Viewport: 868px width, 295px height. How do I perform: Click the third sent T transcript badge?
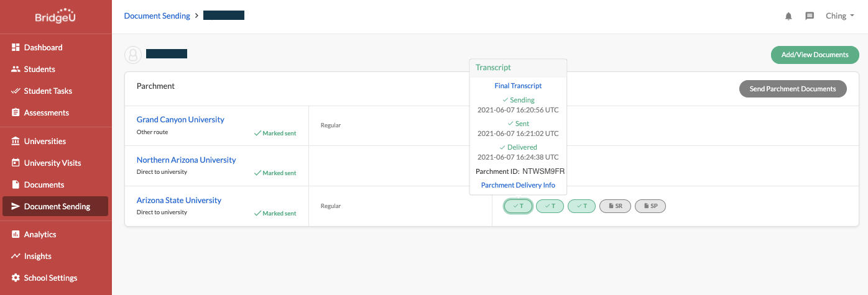click(581, 206)
